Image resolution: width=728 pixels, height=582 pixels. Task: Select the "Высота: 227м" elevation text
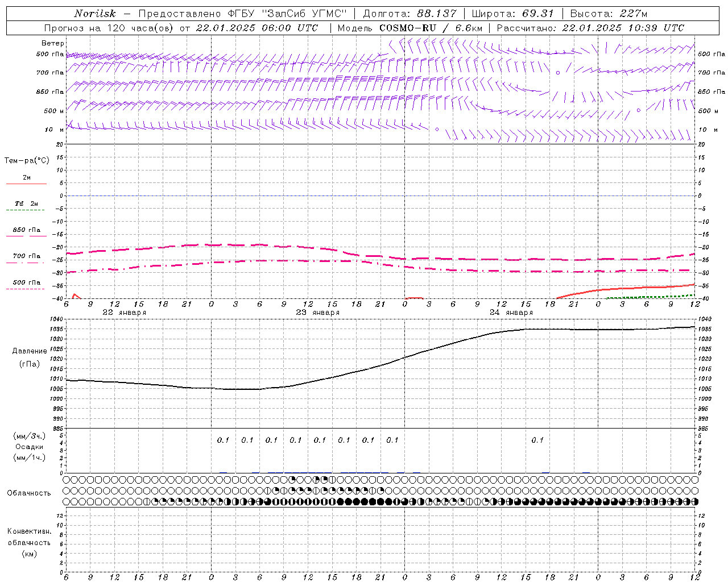click(x=609, y=14)
